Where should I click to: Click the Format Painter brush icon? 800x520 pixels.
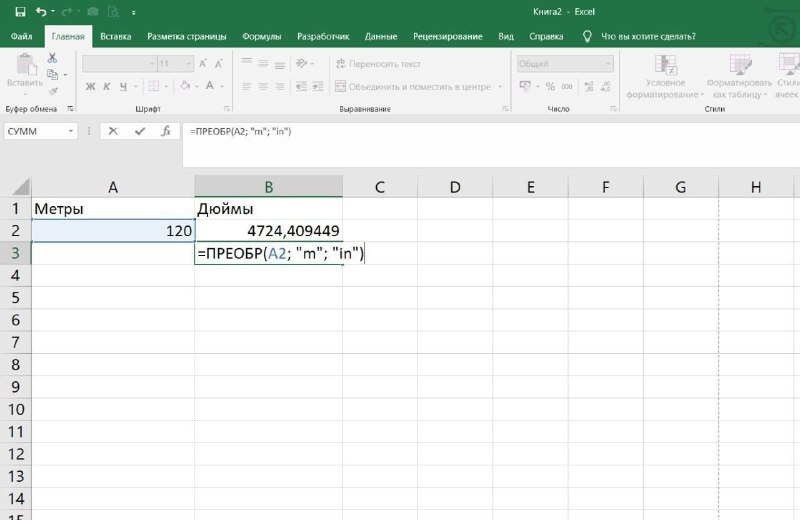coord(53,91)
